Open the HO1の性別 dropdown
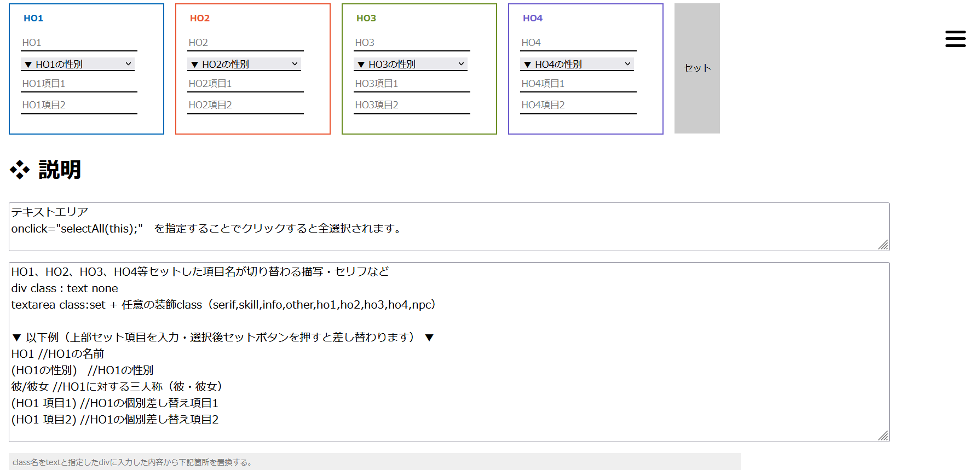 click(x=78, y=64)
